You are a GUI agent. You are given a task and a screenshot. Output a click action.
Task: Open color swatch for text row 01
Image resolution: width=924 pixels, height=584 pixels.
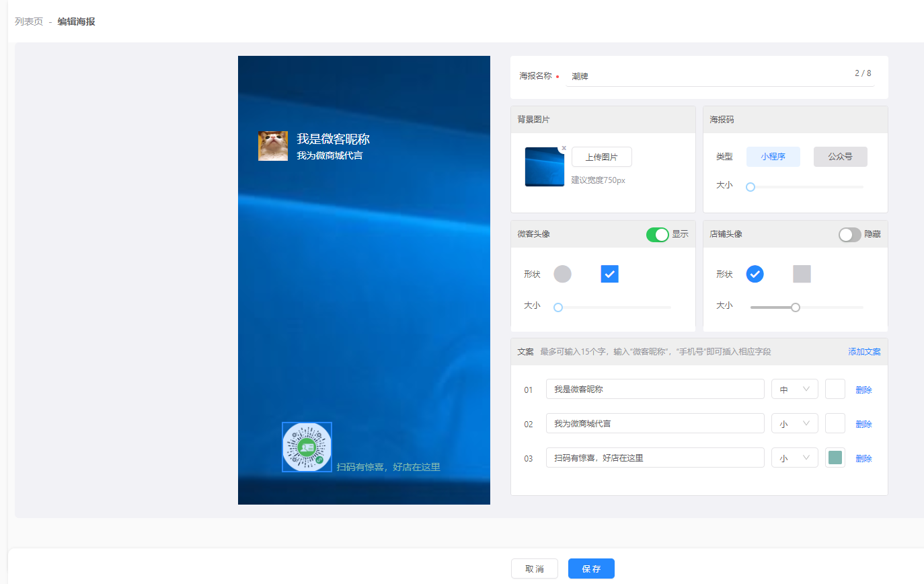pyautogui.click(x=835, y=390)
